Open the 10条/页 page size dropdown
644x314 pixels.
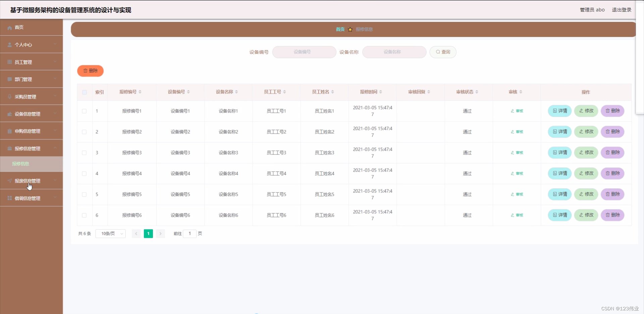click(110, 233)
